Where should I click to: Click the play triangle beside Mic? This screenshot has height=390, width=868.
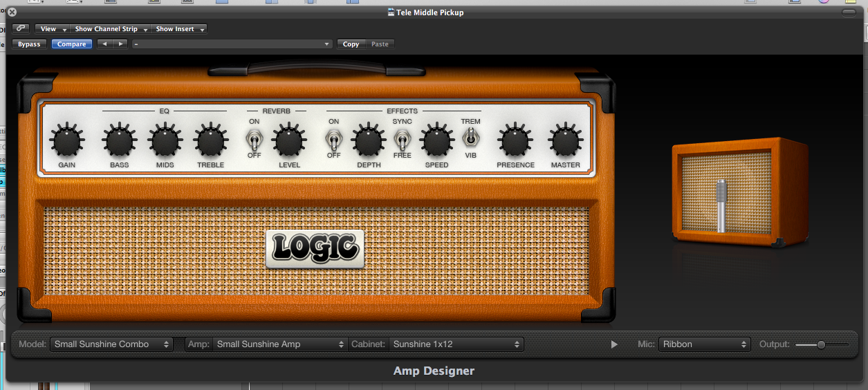coord(614,344)
